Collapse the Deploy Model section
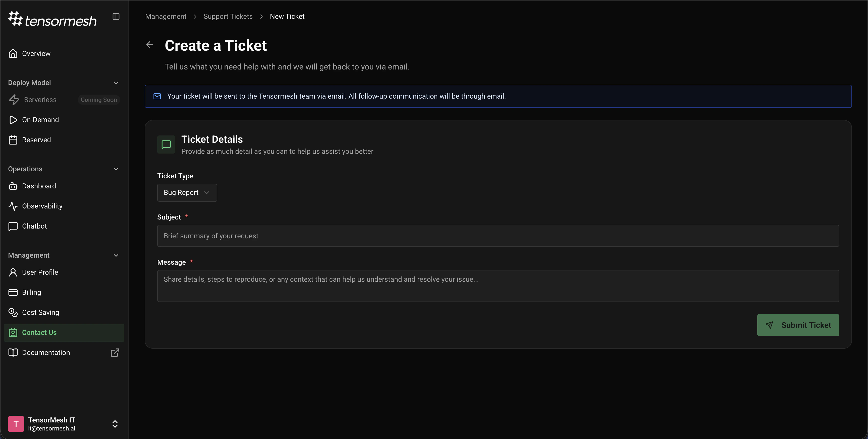 [x=116, y=83]
